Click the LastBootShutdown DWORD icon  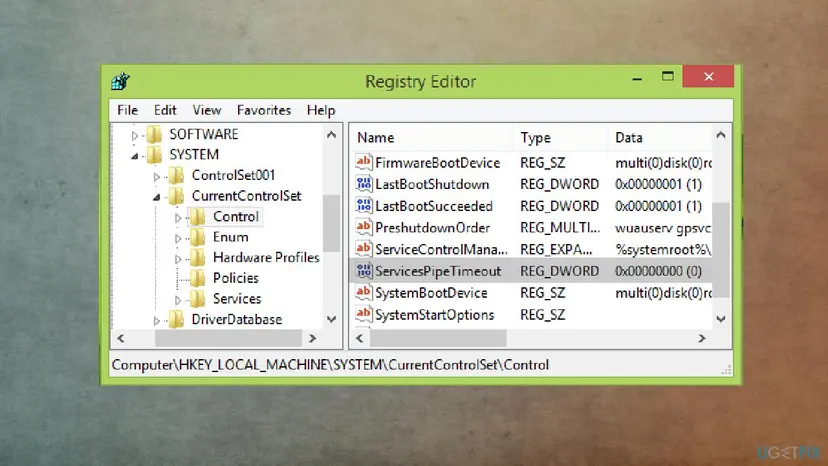click(363, 184)
